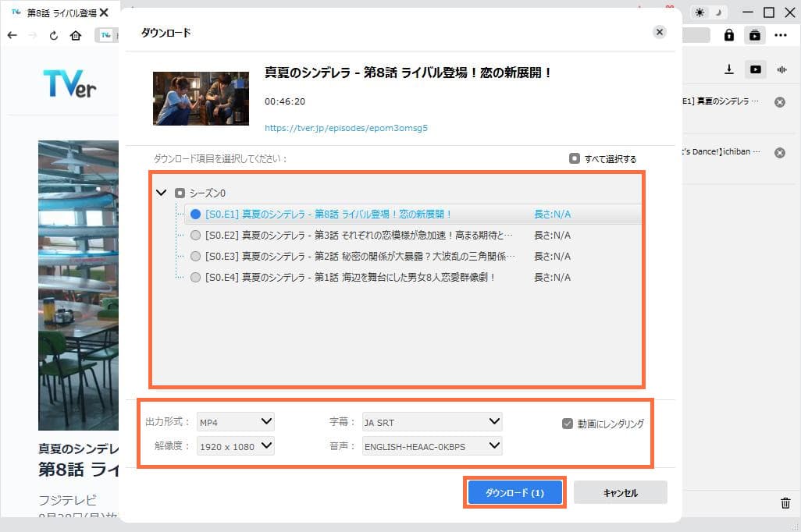
Task: Open the 解像度 1920 x 1080 dropdown
Action: point(235,446)
